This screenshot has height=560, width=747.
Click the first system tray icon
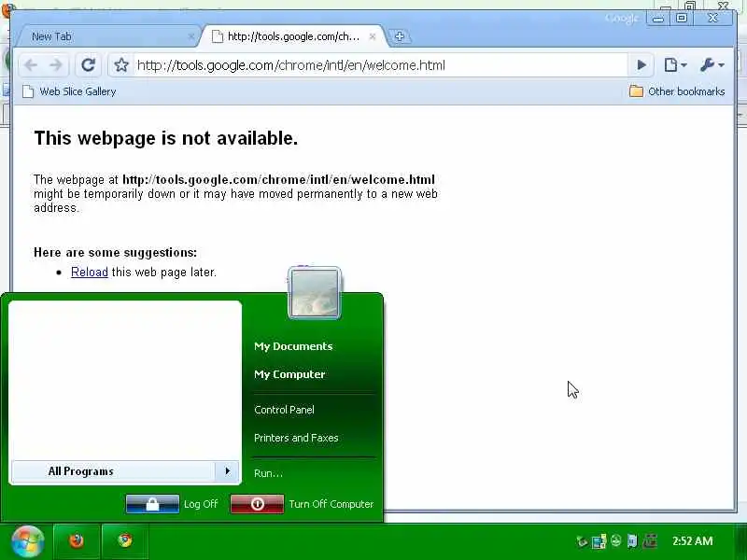tap(582, 541)
